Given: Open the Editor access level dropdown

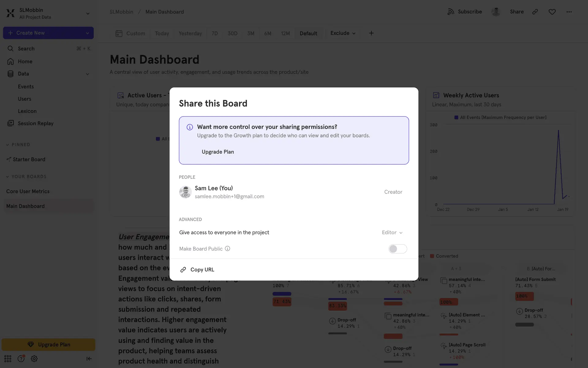Looking at the screenshot, I should tap(392, 232).
